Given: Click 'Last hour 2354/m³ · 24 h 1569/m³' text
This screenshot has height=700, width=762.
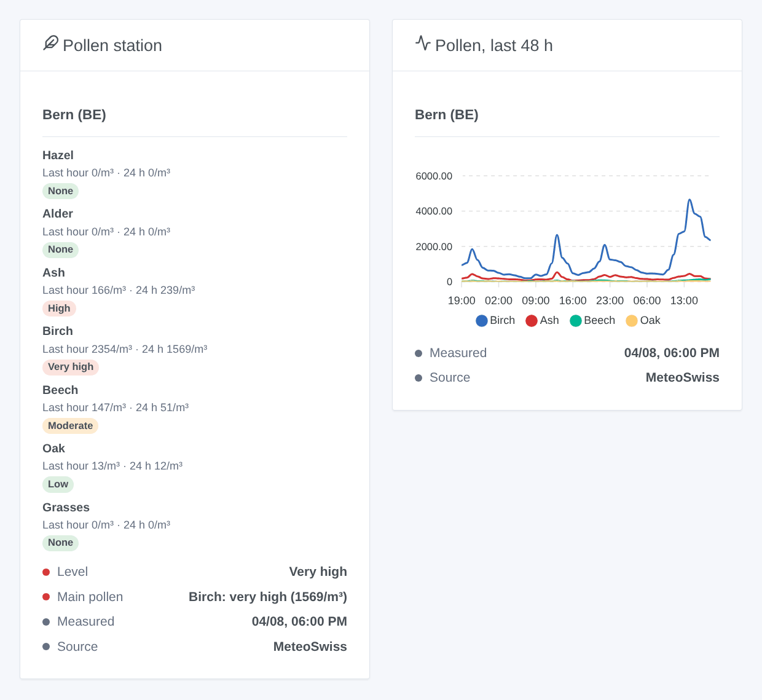Looking at the screenshot, I should tap(125, 349).
